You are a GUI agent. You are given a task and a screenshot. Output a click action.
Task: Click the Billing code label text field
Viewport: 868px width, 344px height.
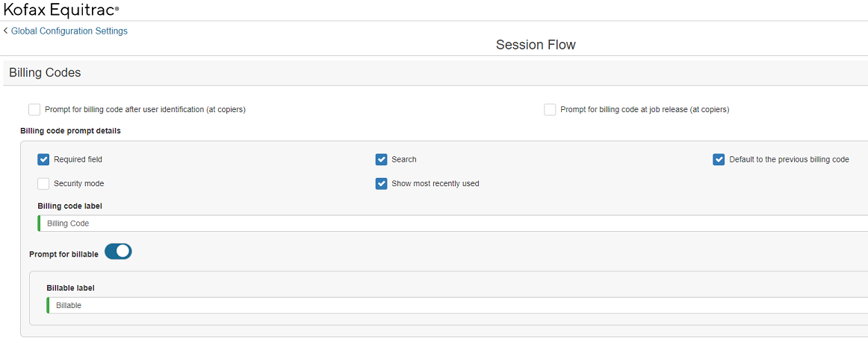pyautogui.click(x=448, y=224)
